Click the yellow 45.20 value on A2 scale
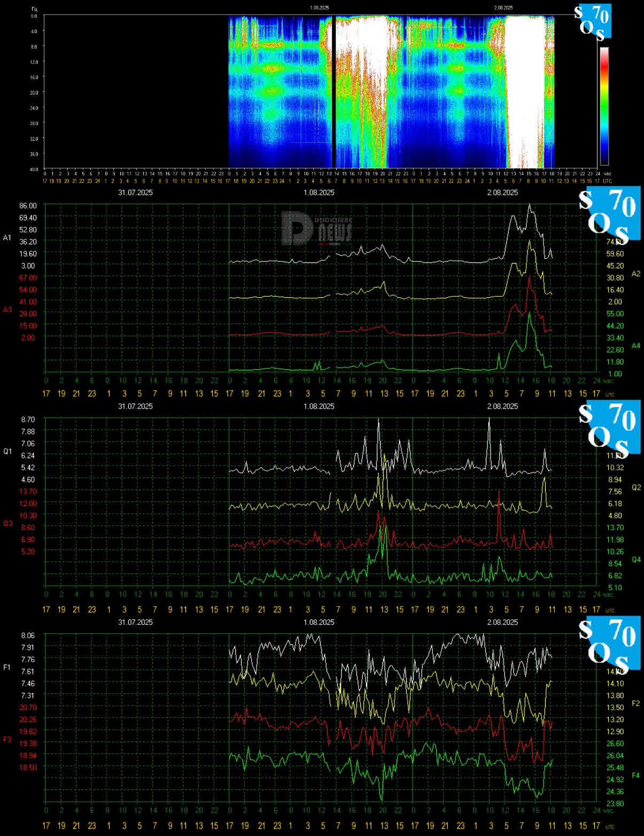The width and height of the screenshot is (644, 836). [615, 266]
